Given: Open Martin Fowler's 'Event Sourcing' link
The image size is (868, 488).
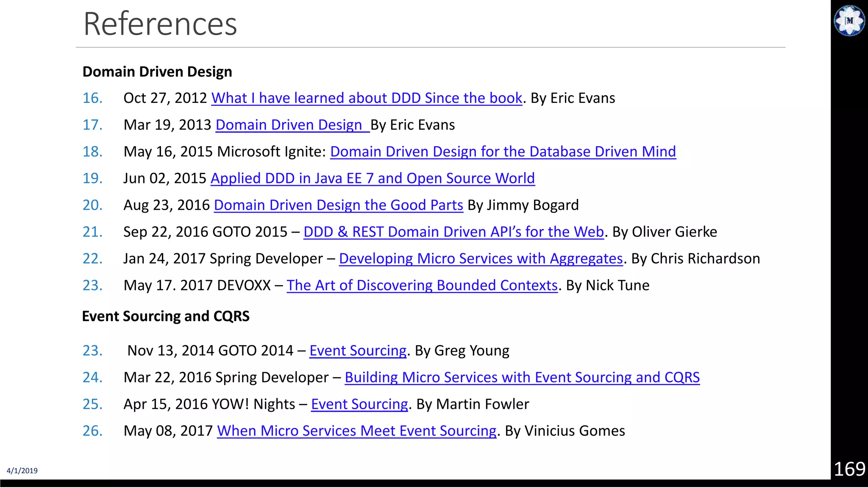Looking at the screenshot, I should (x=360, y=404).
